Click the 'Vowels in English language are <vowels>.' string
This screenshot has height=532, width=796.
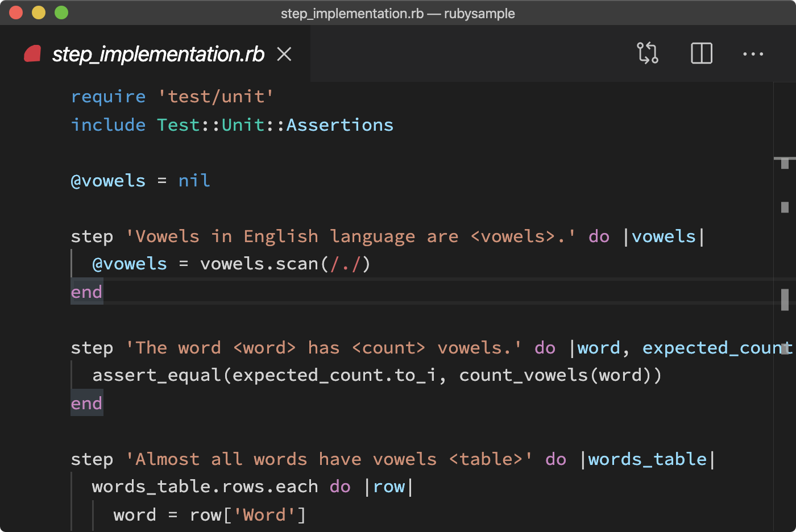tap(350, 236)
